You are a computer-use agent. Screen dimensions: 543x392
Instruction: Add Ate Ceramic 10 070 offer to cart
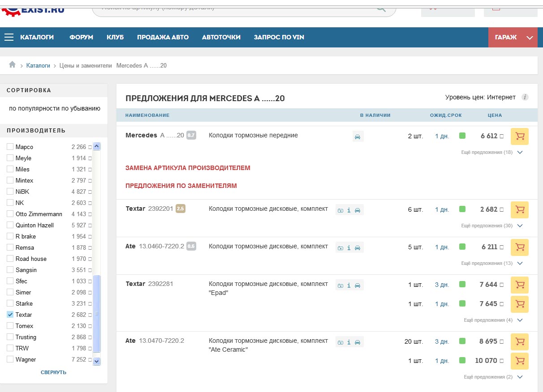coord(520,361)
